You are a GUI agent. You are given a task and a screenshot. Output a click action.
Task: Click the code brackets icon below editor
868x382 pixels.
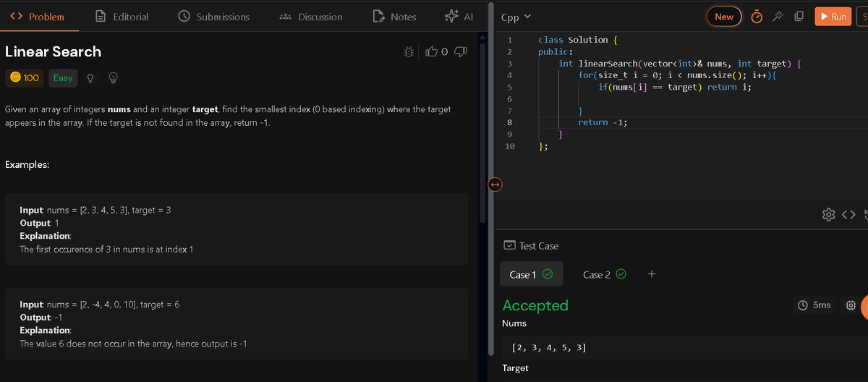tap(850, 214)
